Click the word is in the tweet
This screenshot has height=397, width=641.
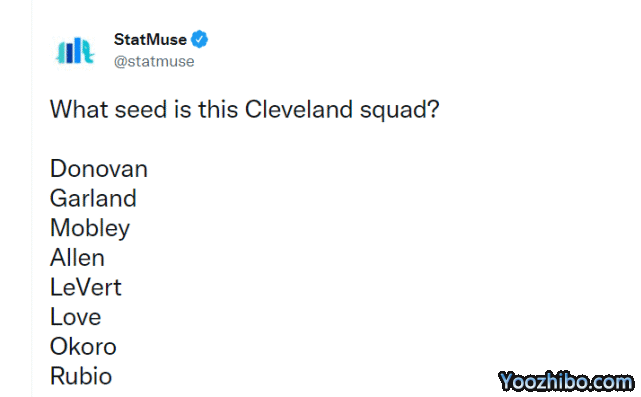tap(183, 110)
